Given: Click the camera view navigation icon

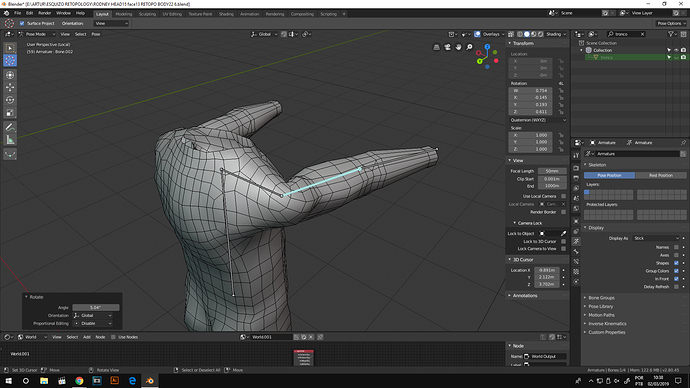Looking at the screenshot, I should pyautogui.click(x=448, y=47).
